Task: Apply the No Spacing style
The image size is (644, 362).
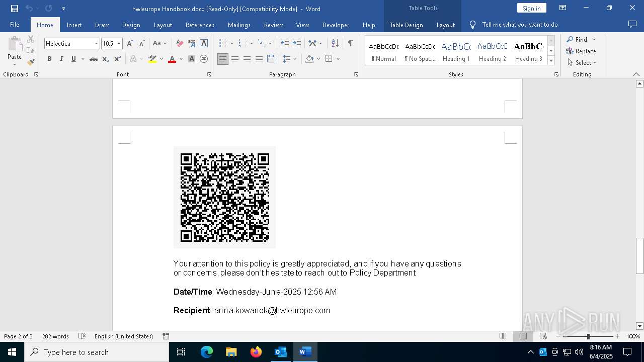Action: point(420,51)
